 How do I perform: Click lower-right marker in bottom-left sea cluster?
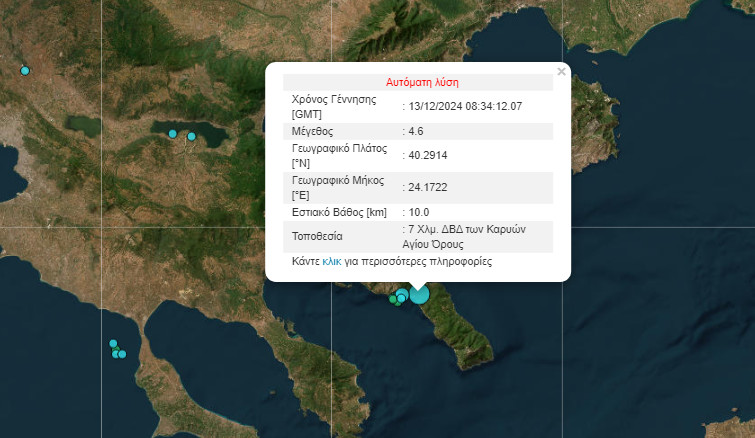122,354
